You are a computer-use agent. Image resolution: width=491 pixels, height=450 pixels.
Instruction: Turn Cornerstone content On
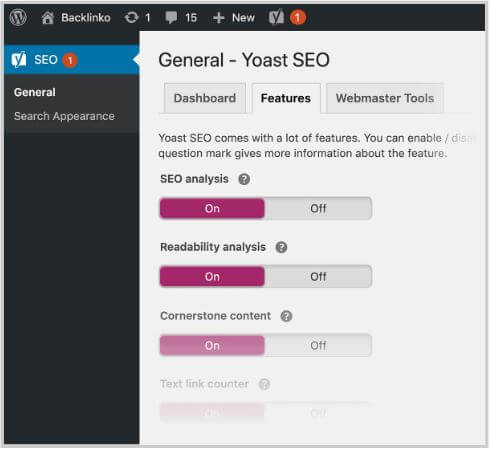point(212,346)
